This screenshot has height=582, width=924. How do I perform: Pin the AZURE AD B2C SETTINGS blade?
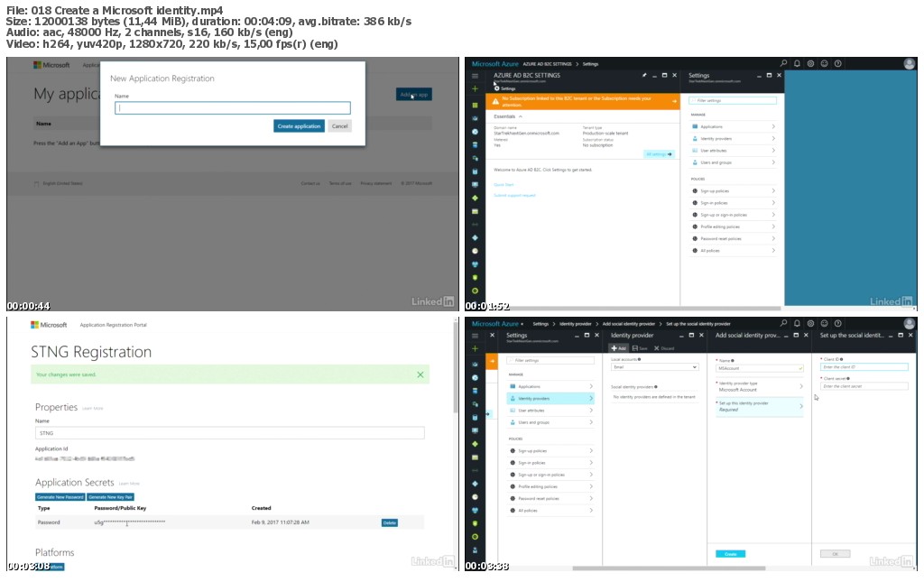pyautogui.click(x=644, y=76)
